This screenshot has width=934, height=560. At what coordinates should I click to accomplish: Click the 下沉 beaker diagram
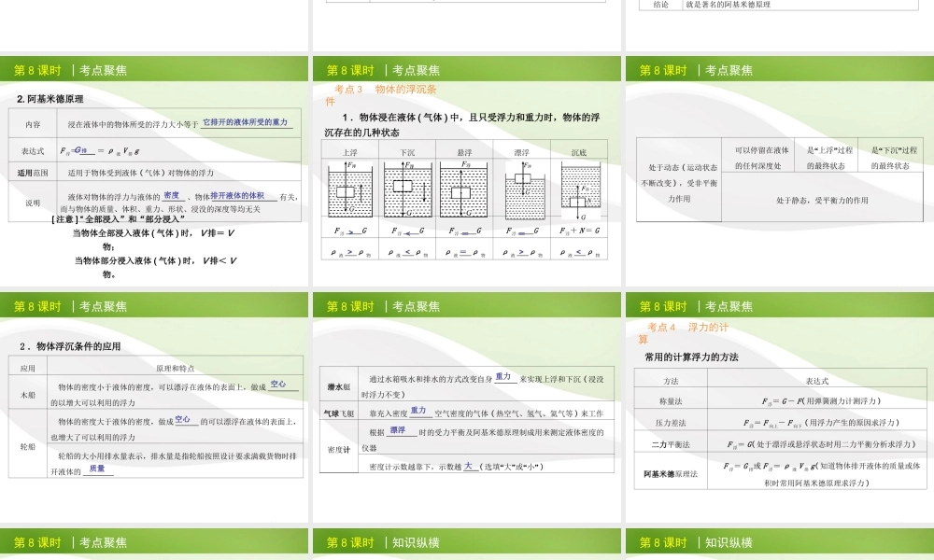[407, 190]
